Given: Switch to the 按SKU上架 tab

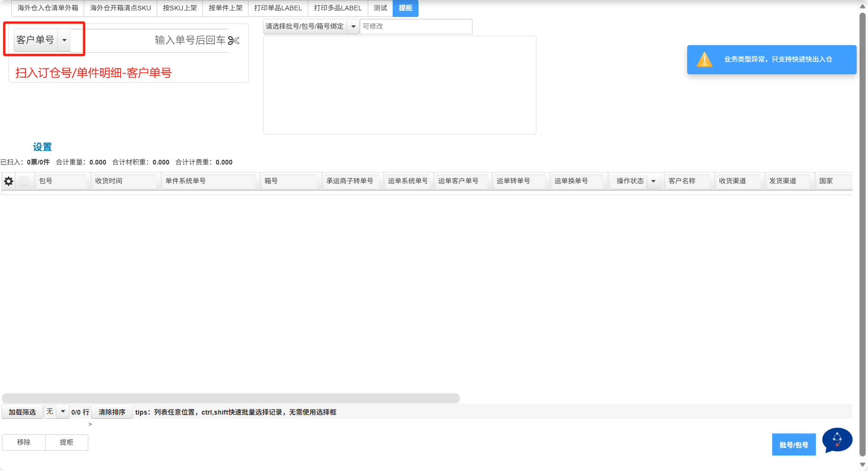Looking at the screenshot, I should click(180, 8).
